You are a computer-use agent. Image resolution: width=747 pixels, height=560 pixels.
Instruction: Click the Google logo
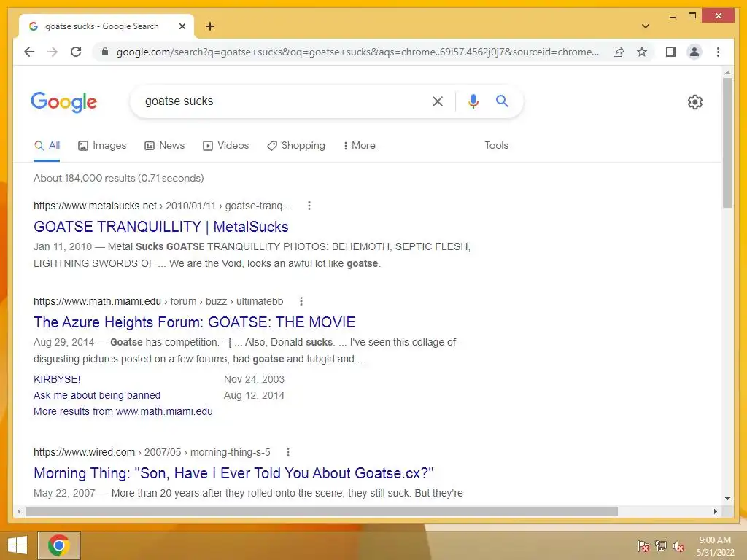click(x=64, y=102)
